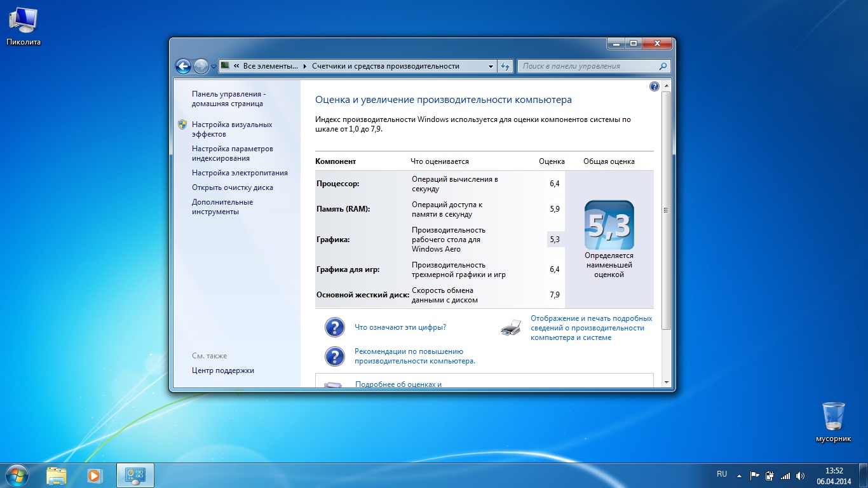Viewport: 868px width, 488px height.
Task: Expand the address bar history dropdown arrow
Action: [x=491, y=66]
